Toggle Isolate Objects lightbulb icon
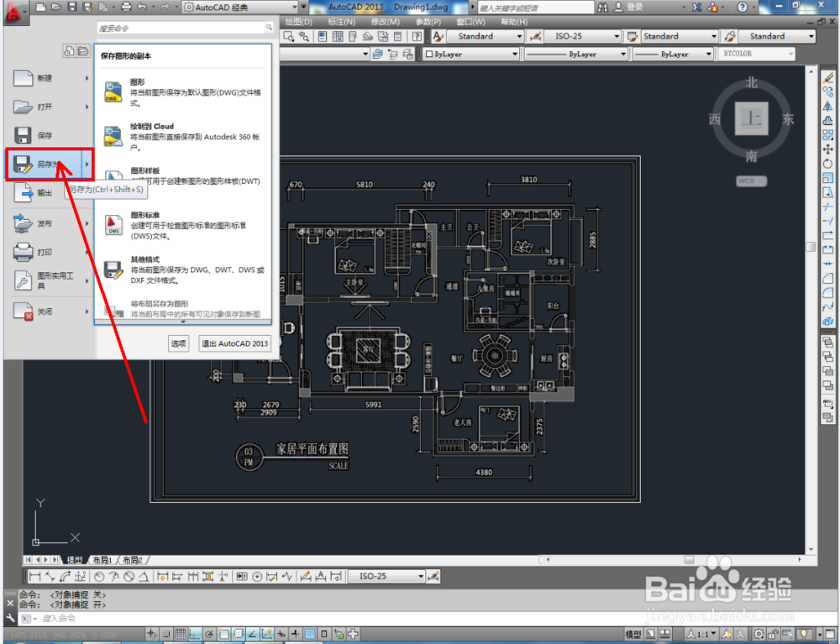 point(804,635)
